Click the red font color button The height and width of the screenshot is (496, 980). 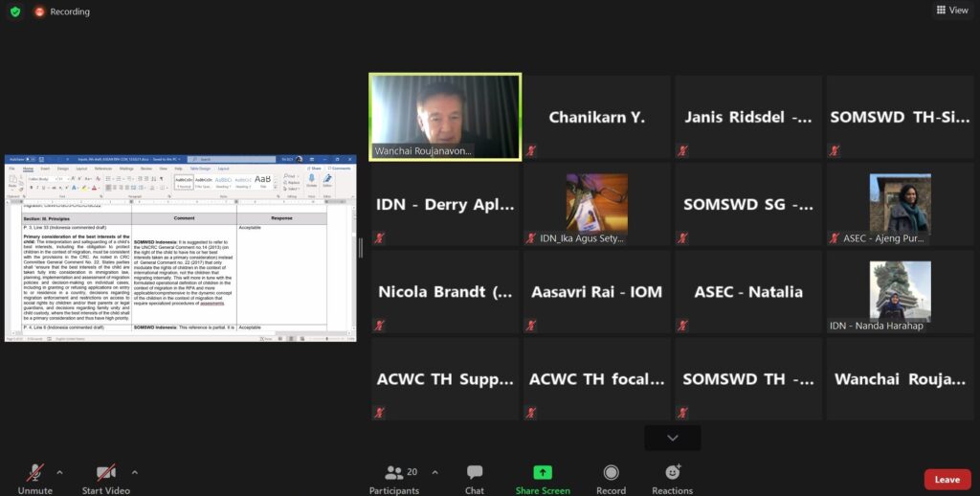(x=95, y=188)
